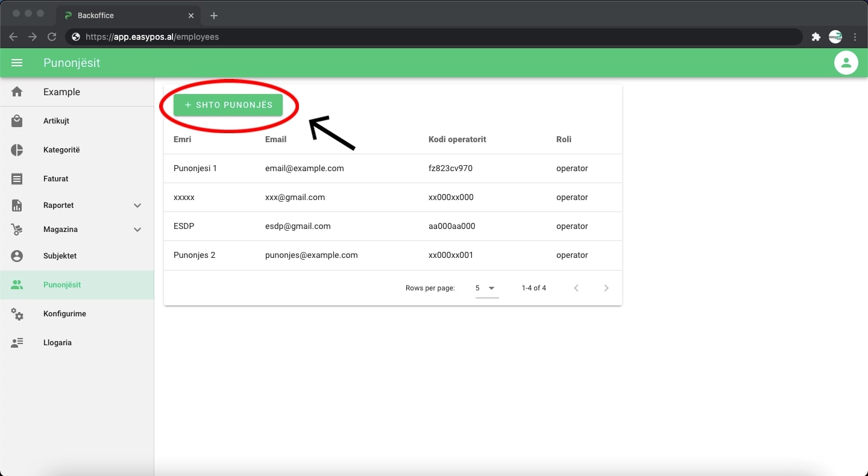The image size is (868, 476).
Task: Open the hamburger navigation menu
Action: tap(17, 63)
